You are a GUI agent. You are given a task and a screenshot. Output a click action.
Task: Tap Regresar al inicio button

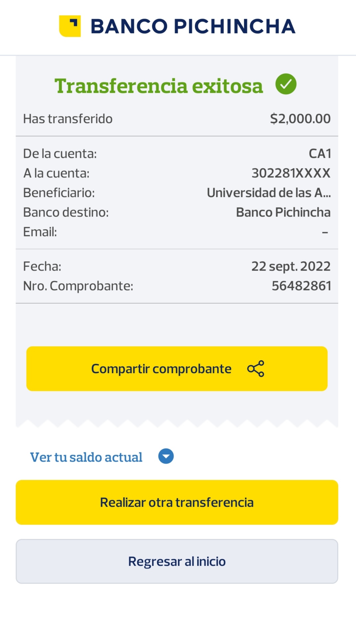(x=177, y=561)
